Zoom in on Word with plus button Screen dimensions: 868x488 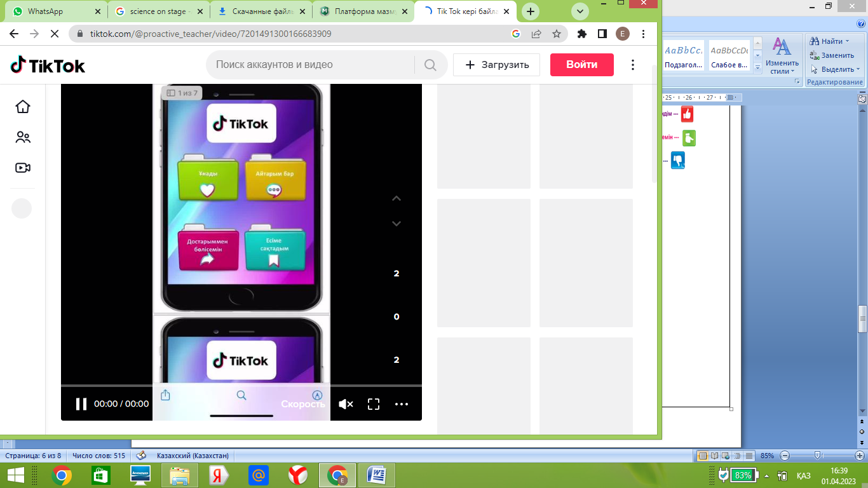[x=861, y=456]
